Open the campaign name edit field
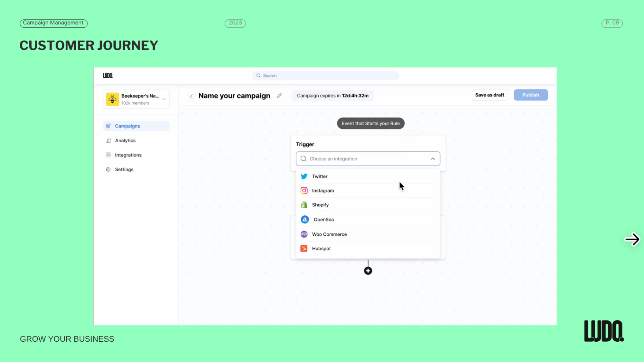The height and width of the screenshot is (362, 644). click(x=279, y=95)
